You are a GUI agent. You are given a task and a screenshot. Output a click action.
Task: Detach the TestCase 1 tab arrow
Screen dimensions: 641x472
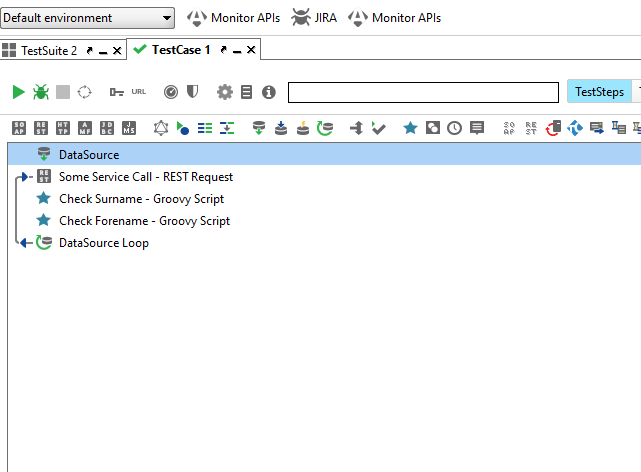coord(224,50)
